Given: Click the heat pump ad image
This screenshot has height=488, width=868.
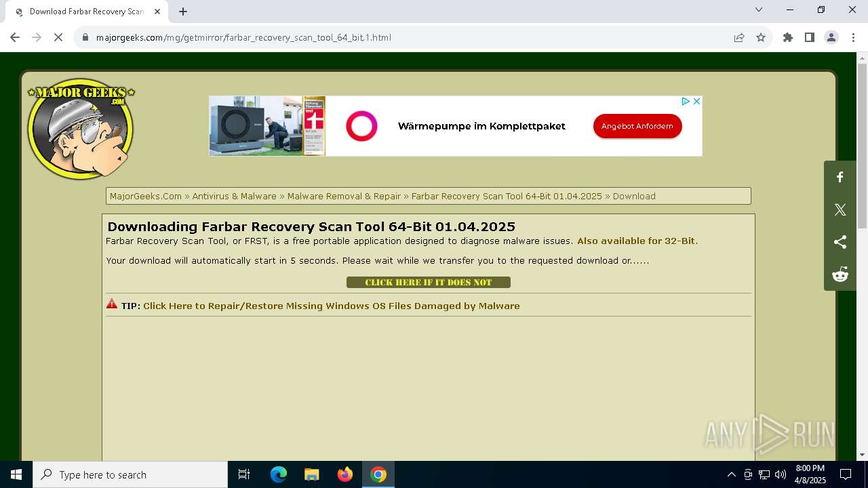Looking at the screenshot, I should pyautogui.click(x=267, y=126).
